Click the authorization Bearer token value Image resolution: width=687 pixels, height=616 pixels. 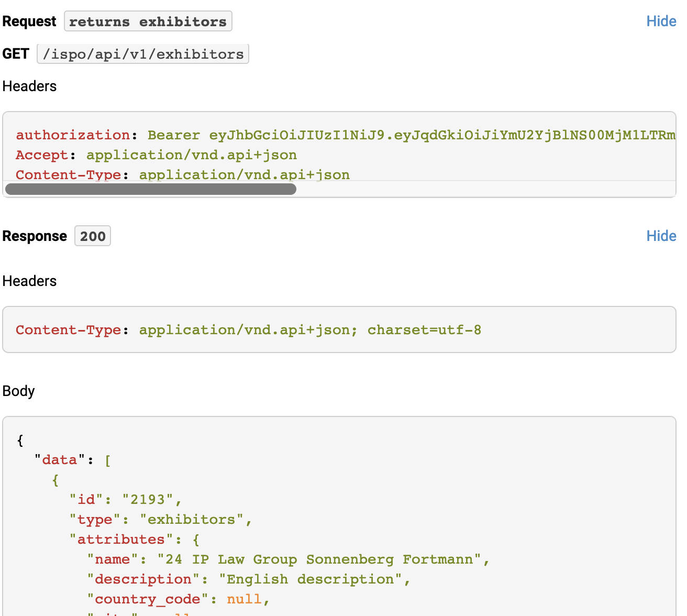[x=367, y=135]
